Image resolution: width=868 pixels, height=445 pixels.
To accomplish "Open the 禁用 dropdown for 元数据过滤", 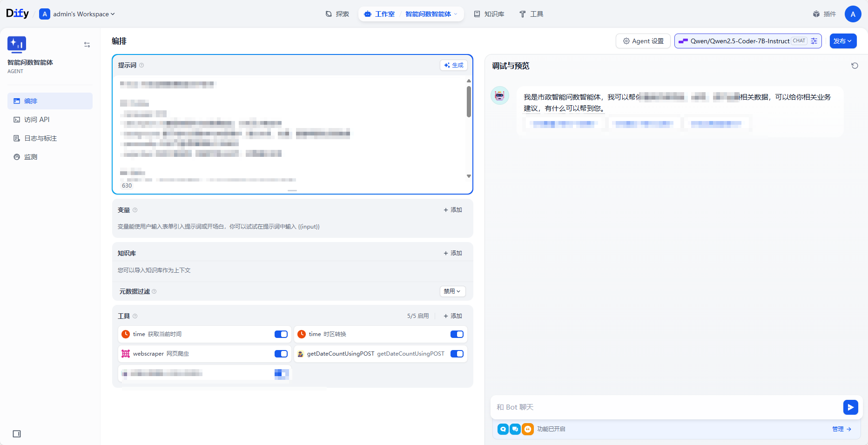I will (452, 291).
